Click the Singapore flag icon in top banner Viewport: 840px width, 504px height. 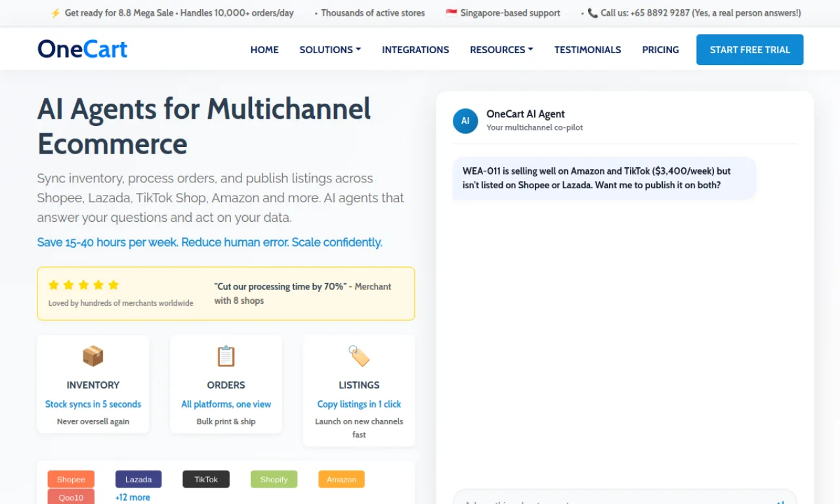pyautogui.click(x=451, y=13)
